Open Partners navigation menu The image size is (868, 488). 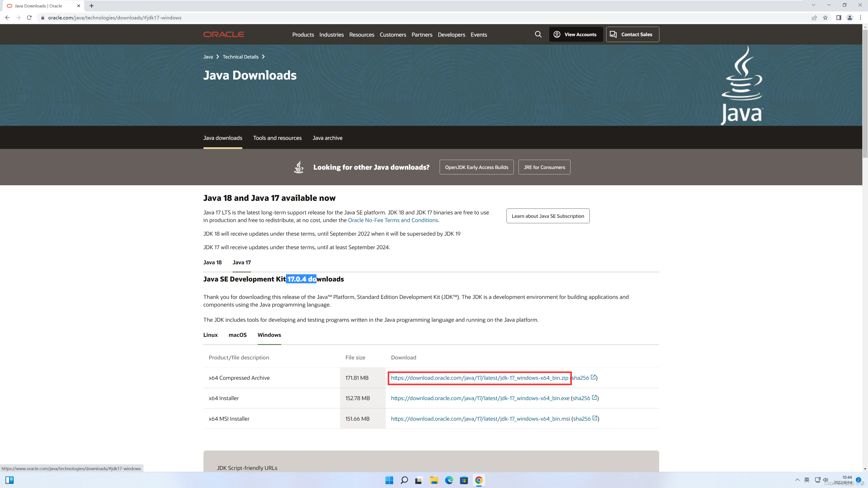[x=422, y=35]
